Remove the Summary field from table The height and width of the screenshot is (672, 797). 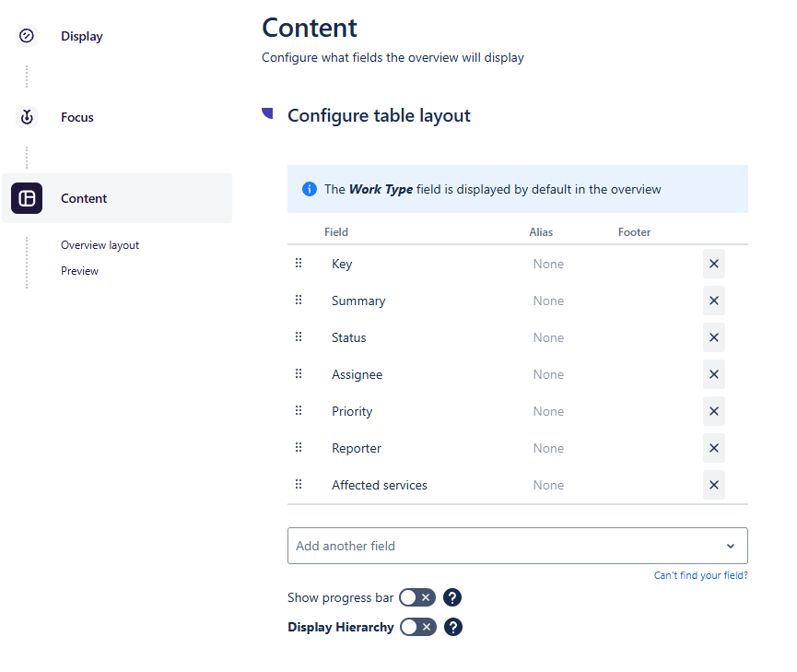(x=713, y=301)
